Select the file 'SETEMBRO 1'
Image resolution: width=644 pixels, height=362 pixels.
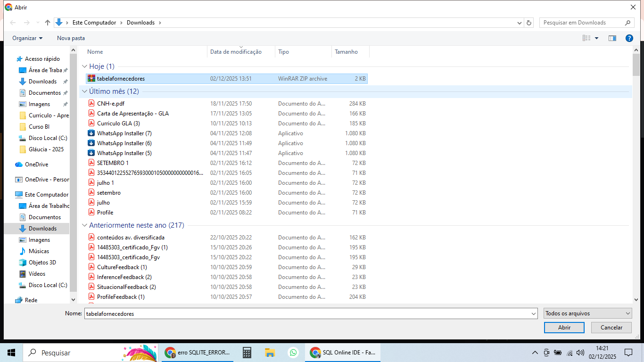click(113, 163)
